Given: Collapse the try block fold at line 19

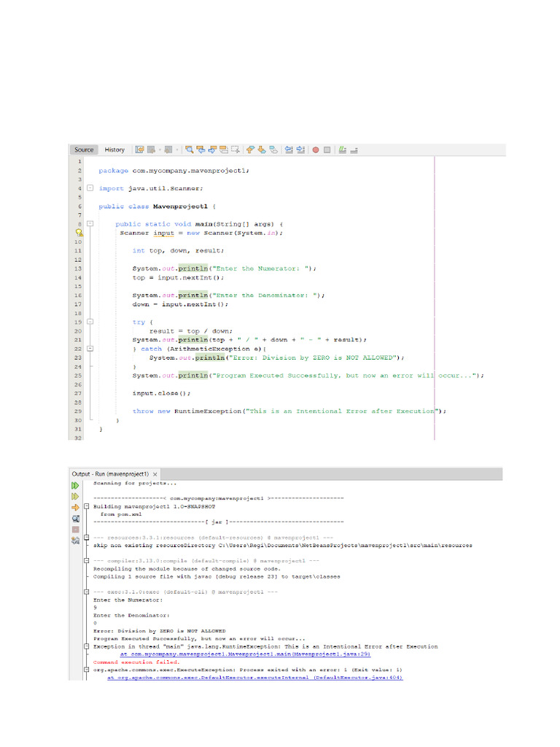Looking at the screenshot, I should click(x=90, y=322).
